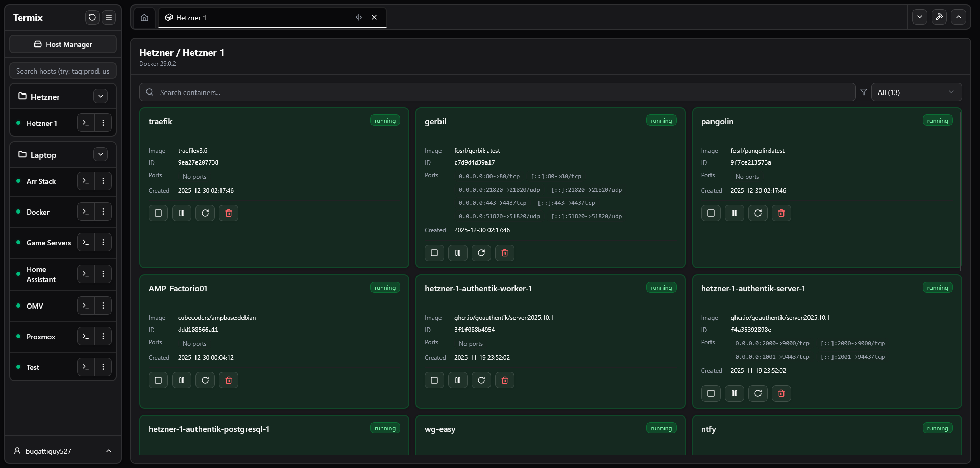This screenshot has width=980, height=468.
Task: Collapse the Laptop folder
Action: (x=101, y=154)
